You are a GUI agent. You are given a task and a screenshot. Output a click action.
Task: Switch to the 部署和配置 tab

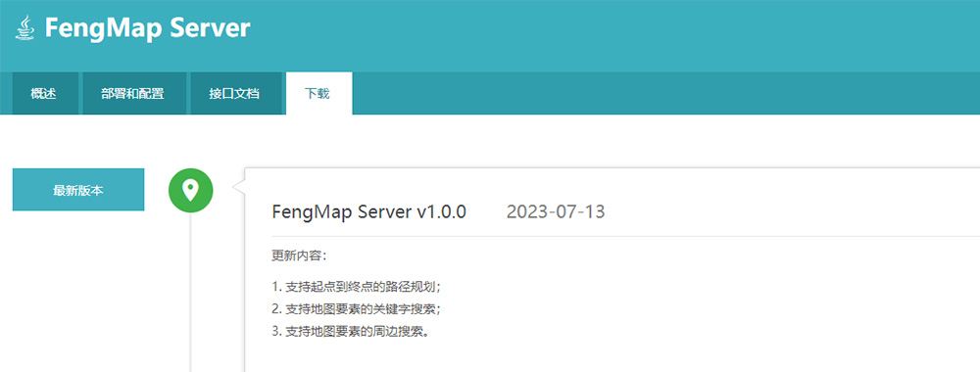tap(132, 94)
